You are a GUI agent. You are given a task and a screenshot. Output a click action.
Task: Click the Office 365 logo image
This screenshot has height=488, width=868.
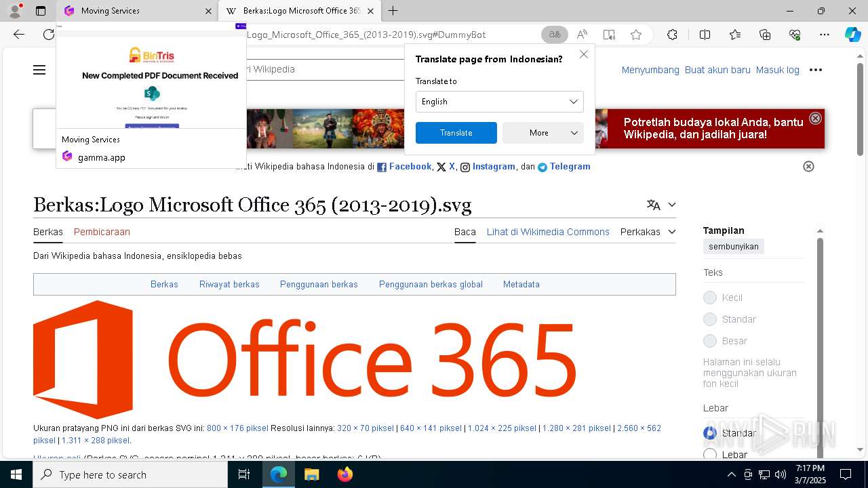pyautogui.click(x=304, y=359)
